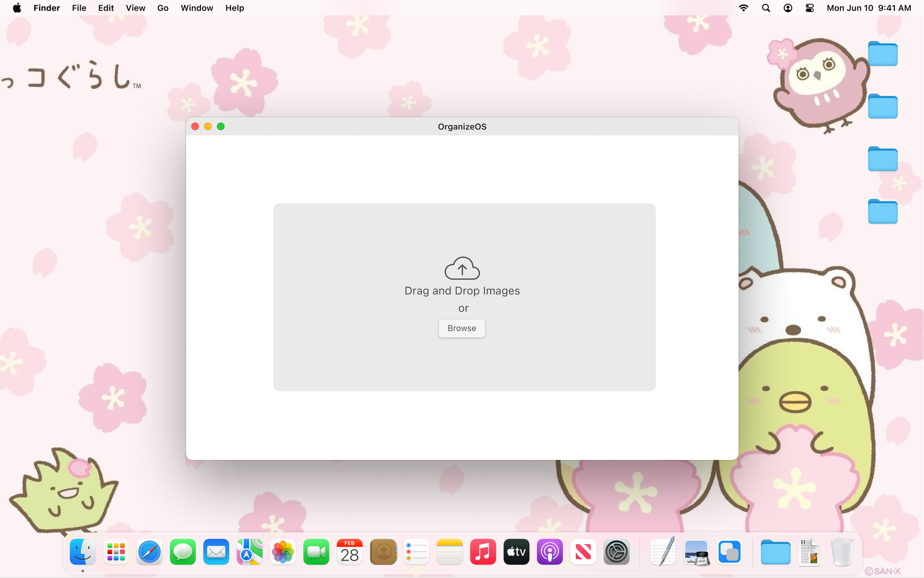Open the Finder menu
This screenshot has width=924, height=578.
point(47,8)
